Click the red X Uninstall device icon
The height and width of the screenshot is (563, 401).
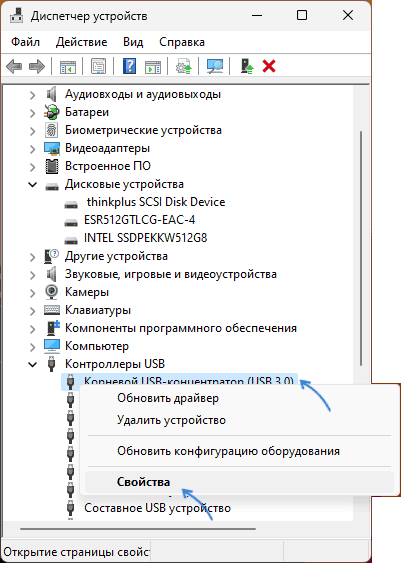(x=269, y=66)
